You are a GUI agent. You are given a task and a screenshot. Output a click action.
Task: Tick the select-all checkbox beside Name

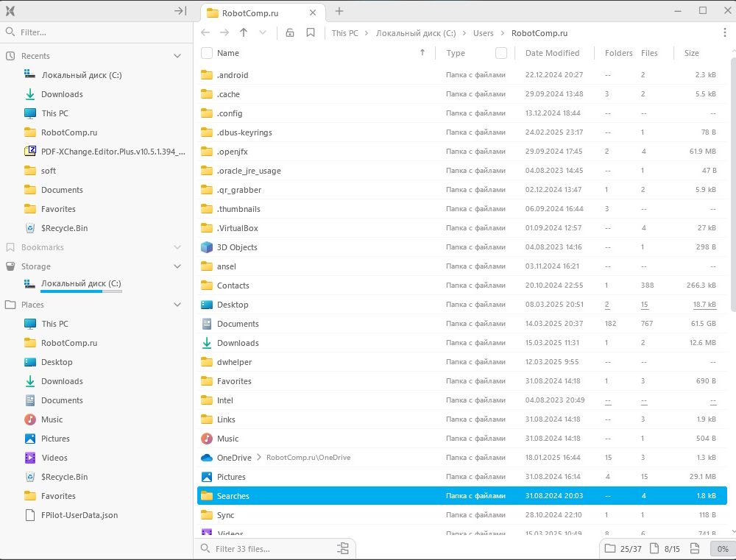[207, 52]
